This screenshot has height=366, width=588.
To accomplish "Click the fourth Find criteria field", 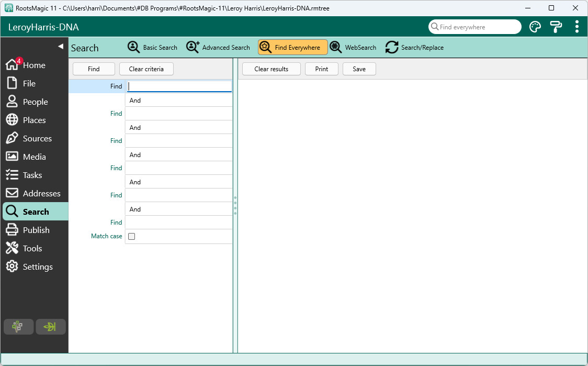I will (179, 168).
